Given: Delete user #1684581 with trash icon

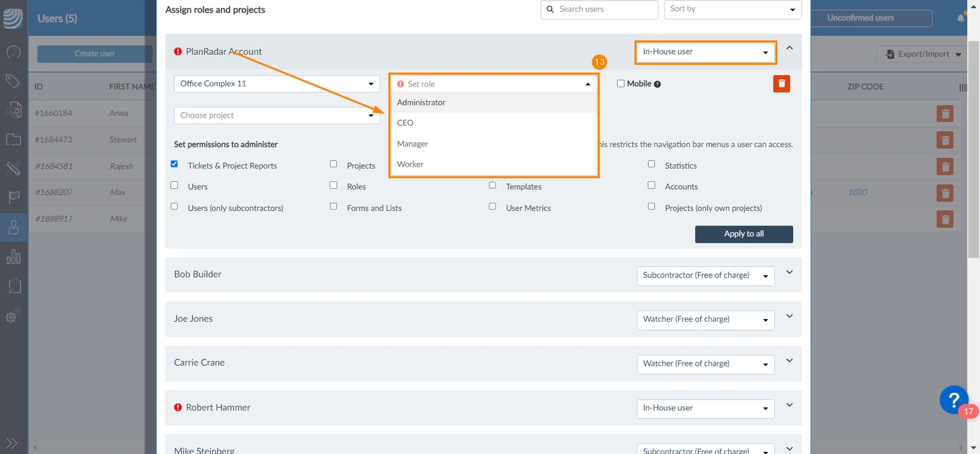Looking at the screenshot, I should [945, 167].
